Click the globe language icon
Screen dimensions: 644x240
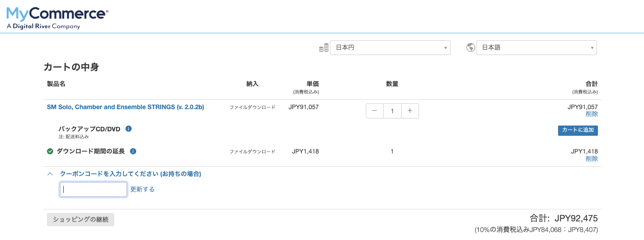click(x=471, y=47)
